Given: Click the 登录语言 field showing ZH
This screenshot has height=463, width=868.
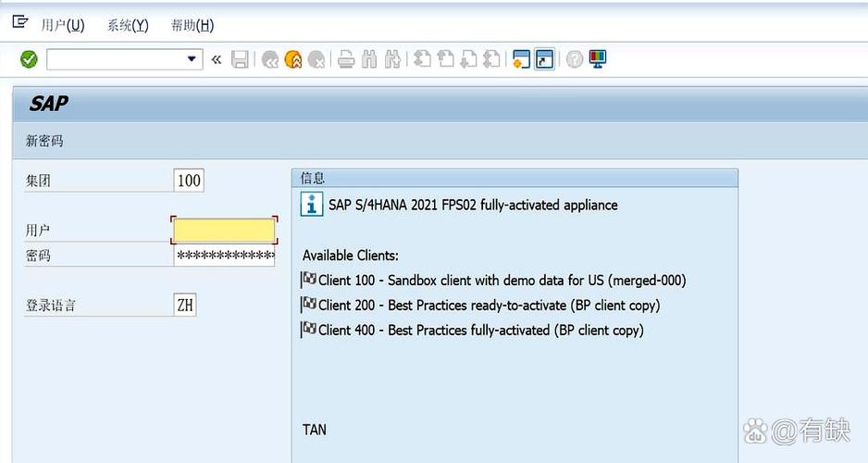Looking at the screenshot, I should (185, 305).
